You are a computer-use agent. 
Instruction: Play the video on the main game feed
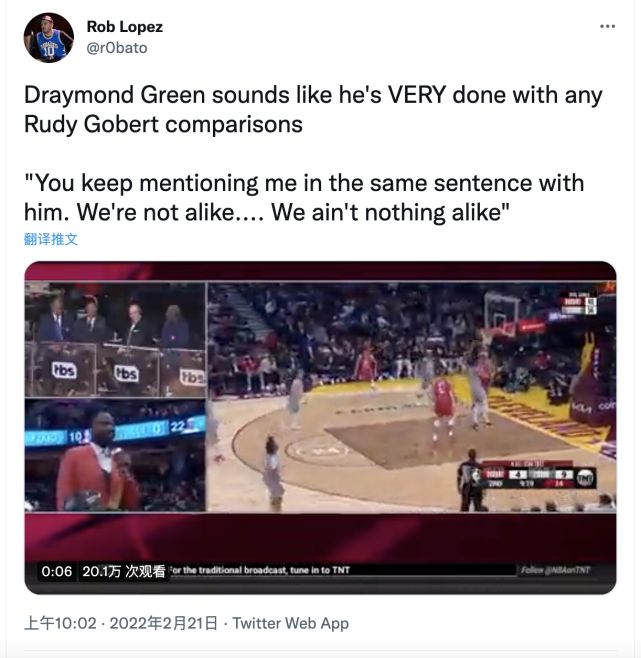(411, 397)
